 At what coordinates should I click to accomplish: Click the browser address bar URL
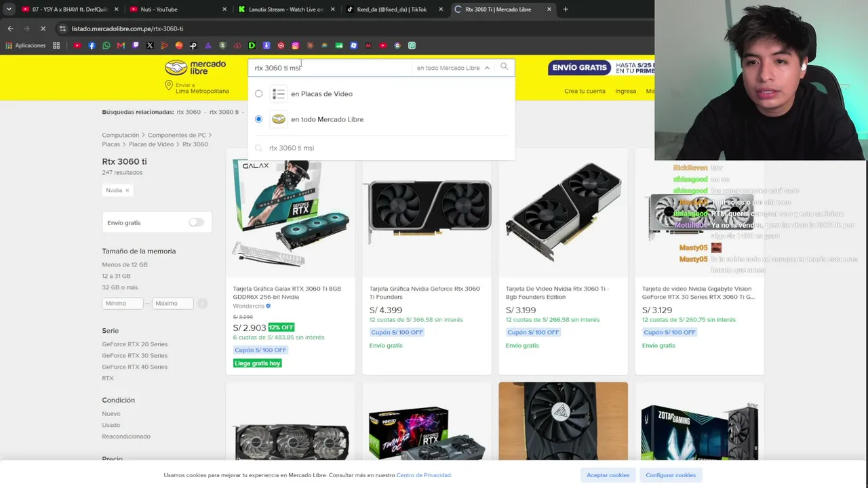tap(127, 28)
